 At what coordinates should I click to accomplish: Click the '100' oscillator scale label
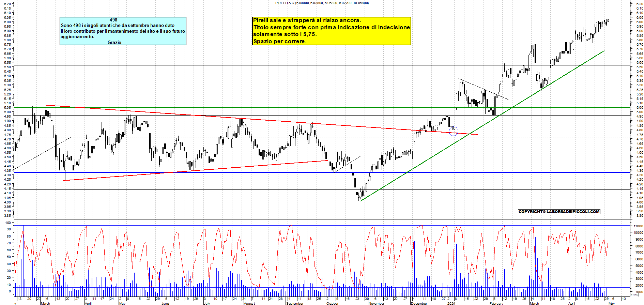point(8,222)
